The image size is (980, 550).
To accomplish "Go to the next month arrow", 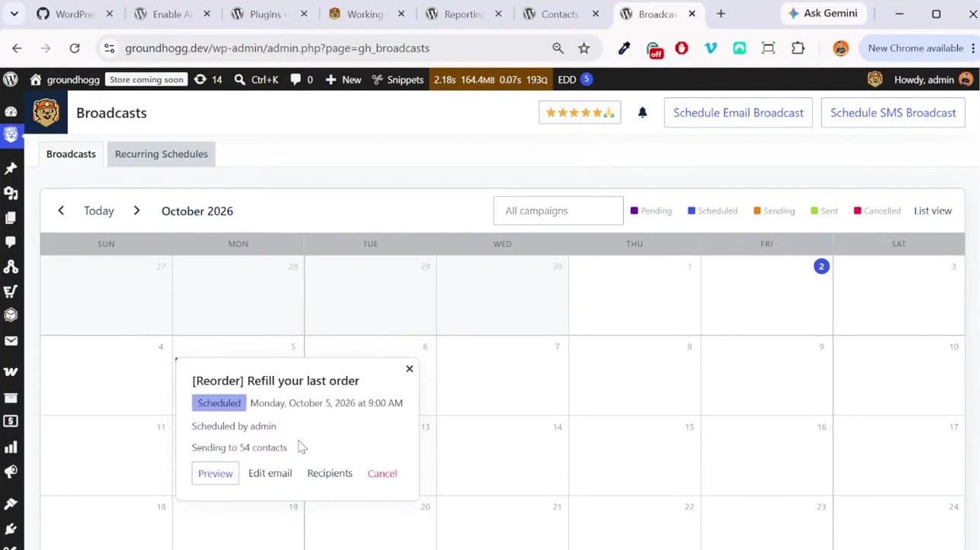I will (137, 210).
